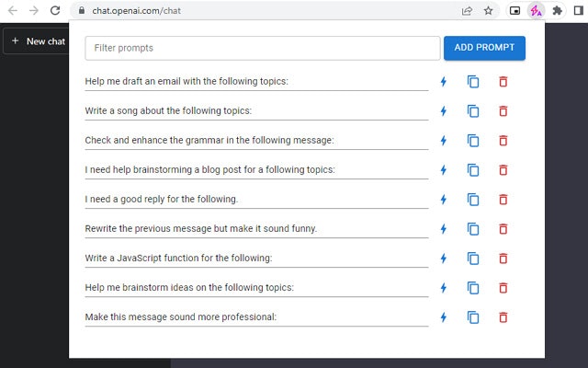The height and width of the screenshot is (368, 588).
Task: Delete the 'sound more professional' prompt
Action: [x=503, y=317]
